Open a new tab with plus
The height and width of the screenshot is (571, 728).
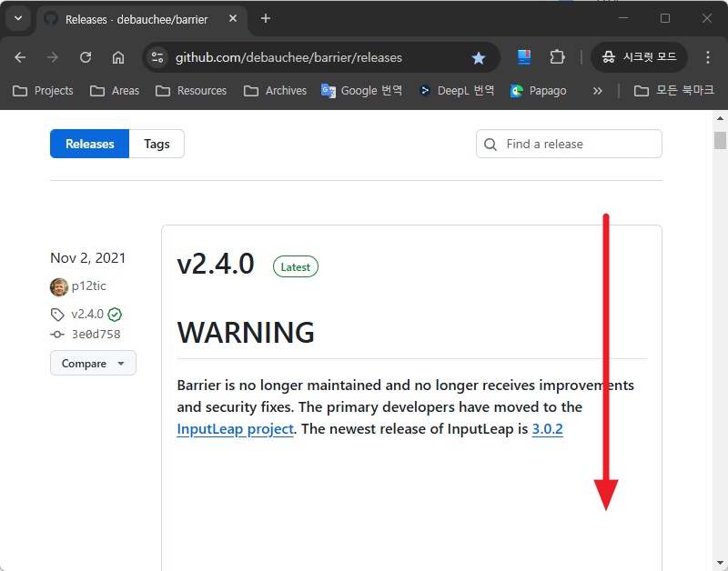(266, 18)
